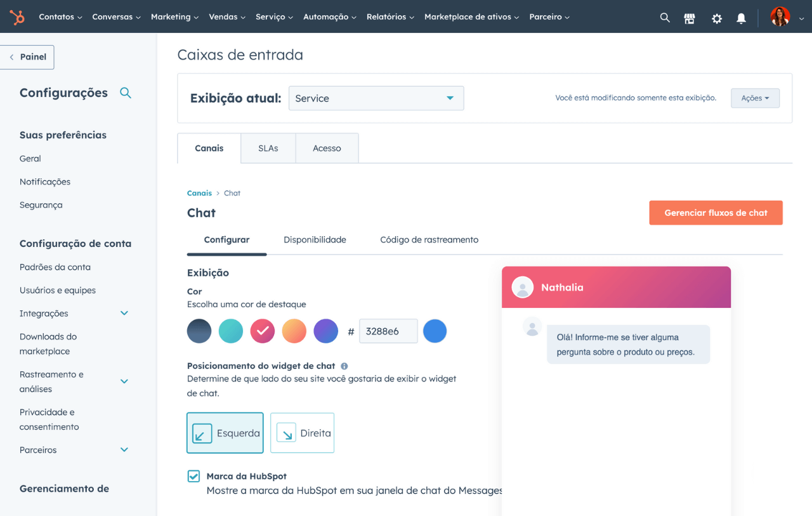Viewport: 812px width, 516px height.
Task: Open the Parceiro menu
Action: click(x=549, y=17)
